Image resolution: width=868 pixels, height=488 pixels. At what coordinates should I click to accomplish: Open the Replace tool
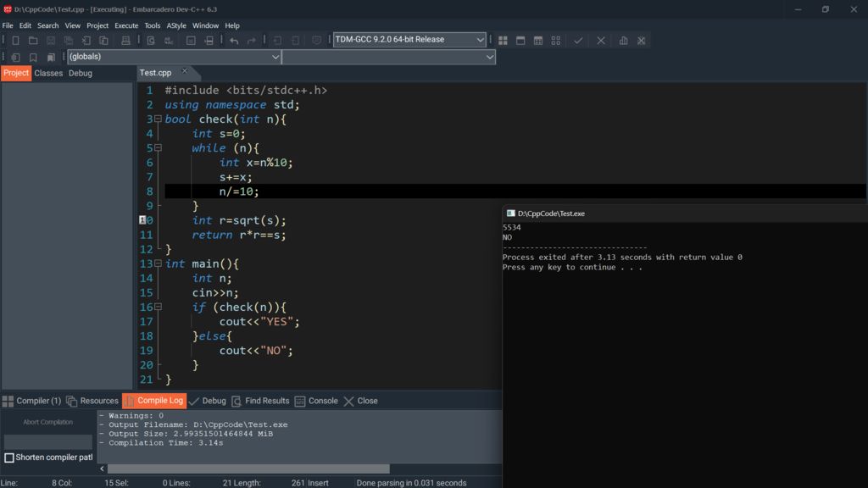[169, 41]
